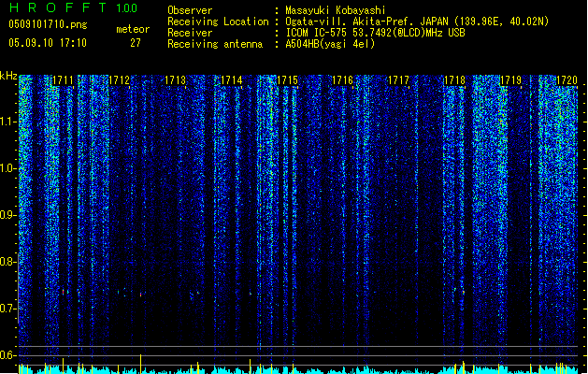Click the date stamp 05.09.10 17:10

[48, 43]
